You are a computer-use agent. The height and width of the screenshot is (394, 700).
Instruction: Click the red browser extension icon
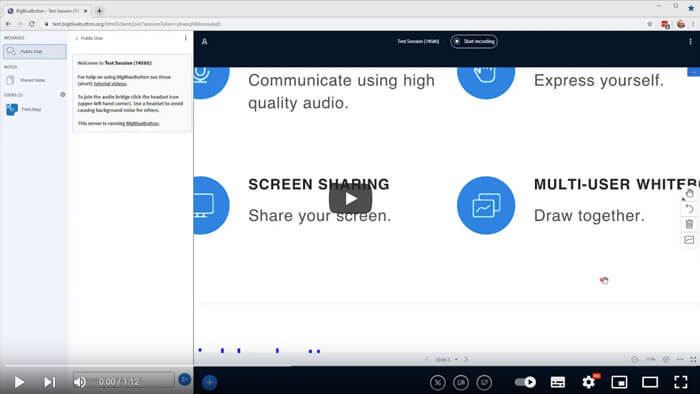(x=665, y=24)
